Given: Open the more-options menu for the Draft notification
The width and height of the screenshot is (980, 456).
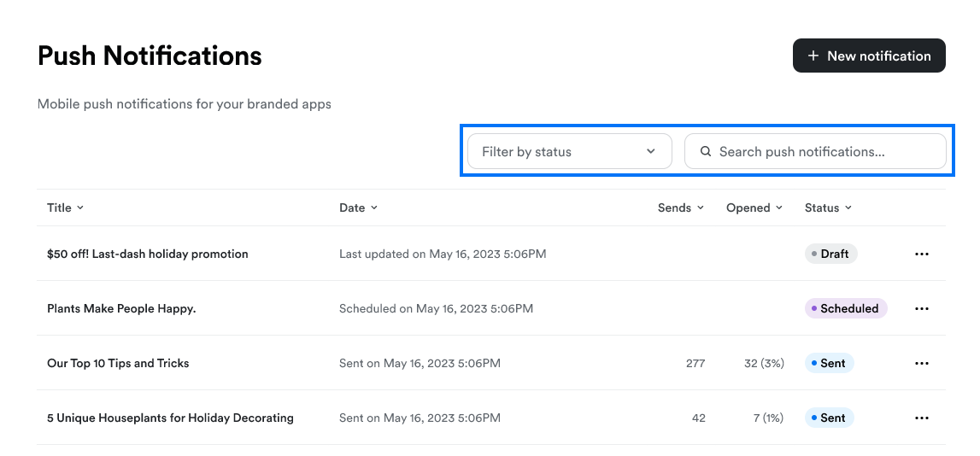Looking at the screenshot, I should tap(921, 254).
